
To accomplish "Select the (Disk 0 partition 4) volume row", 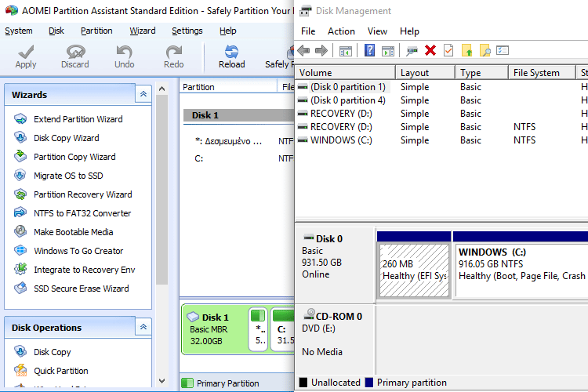I will (441, 100).
